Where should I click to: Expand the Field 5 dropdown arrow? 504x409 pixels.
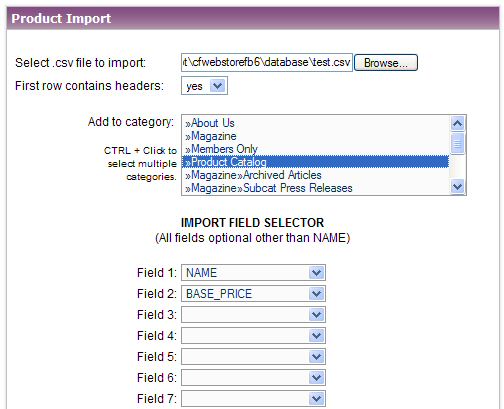pyautogui.click(x=316, y=357)
